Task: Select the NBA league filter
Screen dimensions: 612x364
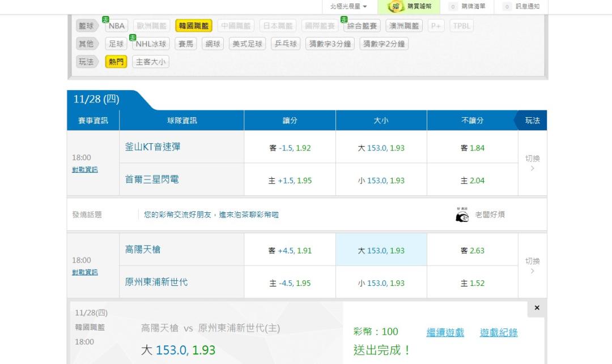Action: [x=116, y=25]
